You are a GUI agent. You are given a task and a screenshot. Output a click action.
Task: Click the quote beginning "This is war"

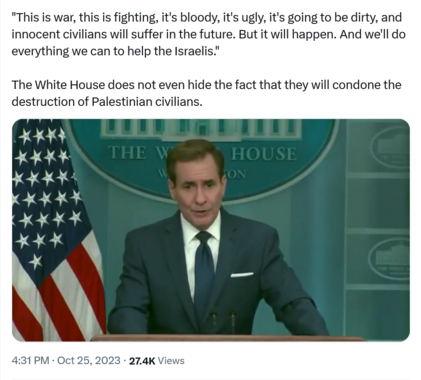[x=208, y=34]
